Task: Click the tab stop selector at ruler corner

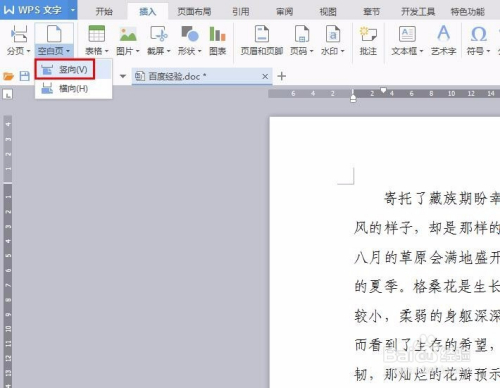Action: coord(8,95)
